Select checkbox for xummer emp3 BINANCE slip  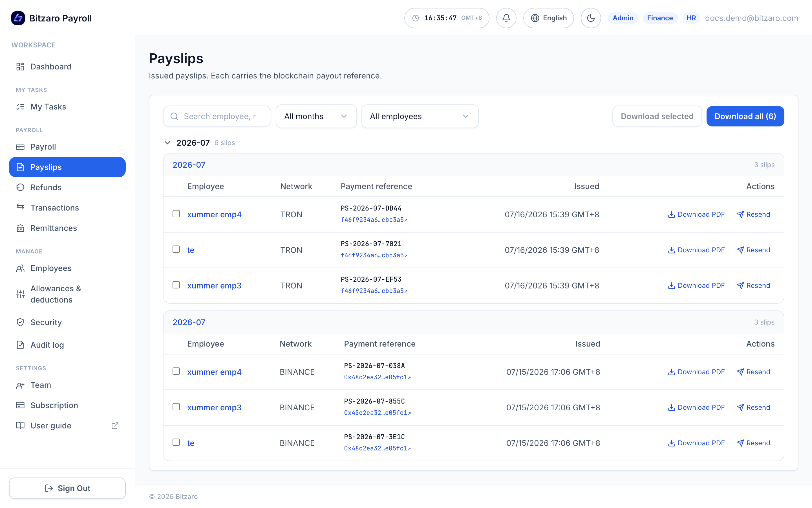coord(176,407)
